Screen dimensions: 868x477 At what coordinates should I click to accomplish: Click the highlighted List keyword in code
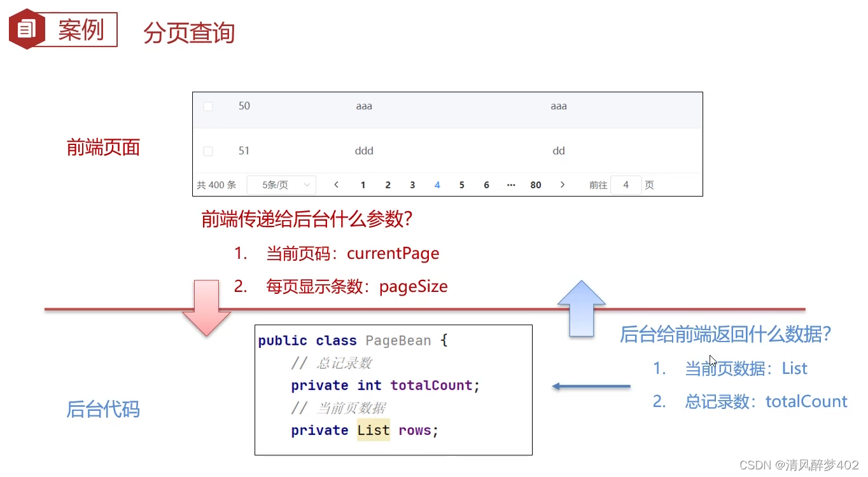click(x=373, y=431)
